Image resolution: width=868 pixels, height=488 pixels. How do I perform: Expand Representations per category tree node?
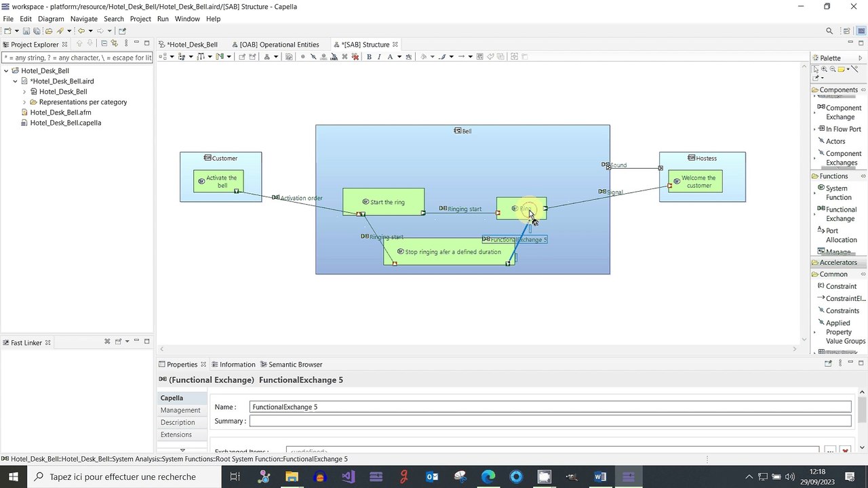[24, 102]
